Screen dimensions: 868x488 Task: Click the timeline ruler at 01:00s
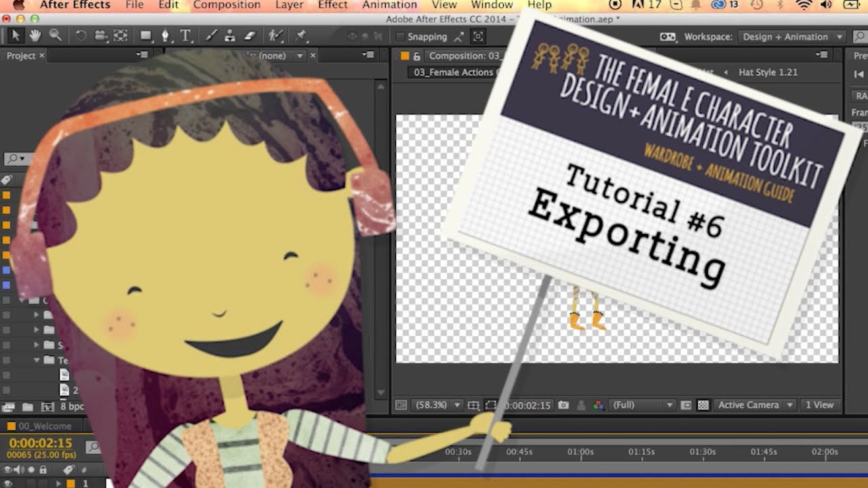580,452
